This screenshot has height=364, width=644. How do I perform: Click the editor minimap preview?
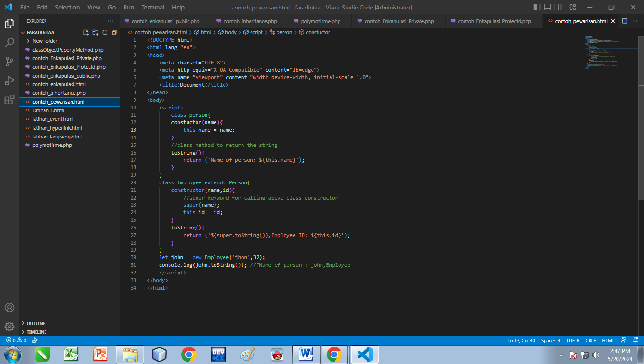[611, 52]
